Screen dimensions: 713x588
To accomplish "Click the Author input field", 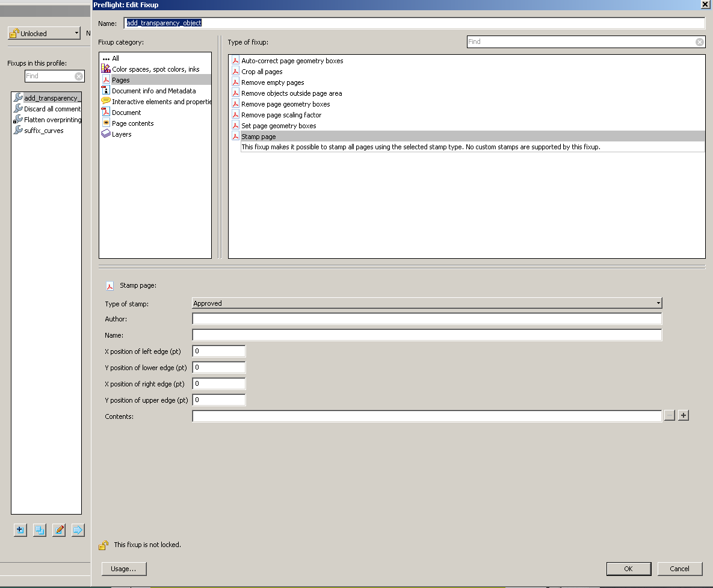I will [x=427, y=319].
